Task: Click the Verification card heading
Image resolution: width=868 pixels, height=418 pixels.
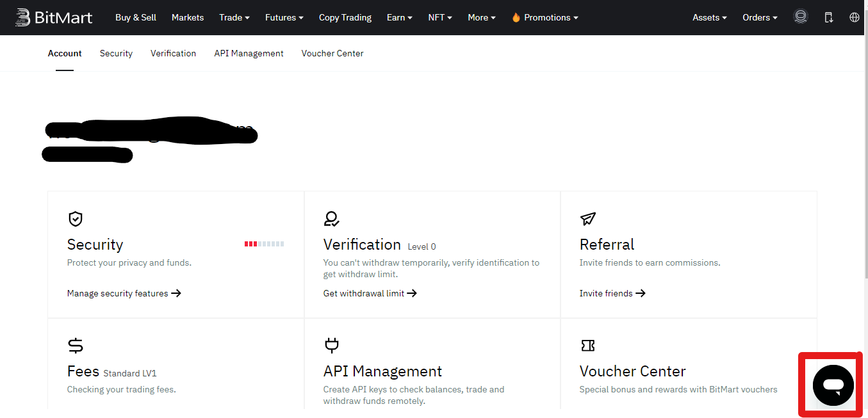Action: [362, 245]
